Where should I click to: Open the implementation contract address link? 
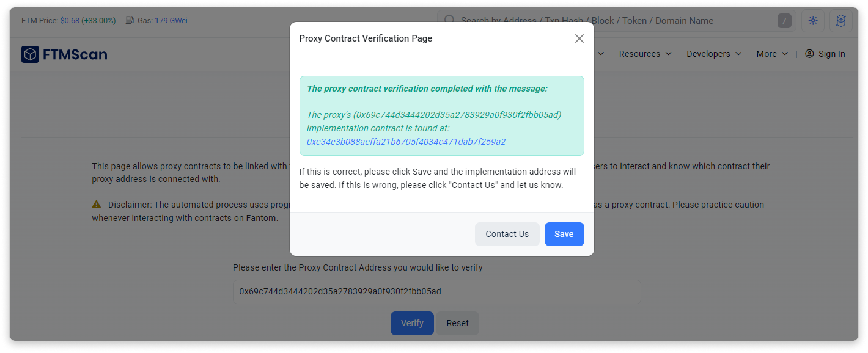[x=406, y=142]
